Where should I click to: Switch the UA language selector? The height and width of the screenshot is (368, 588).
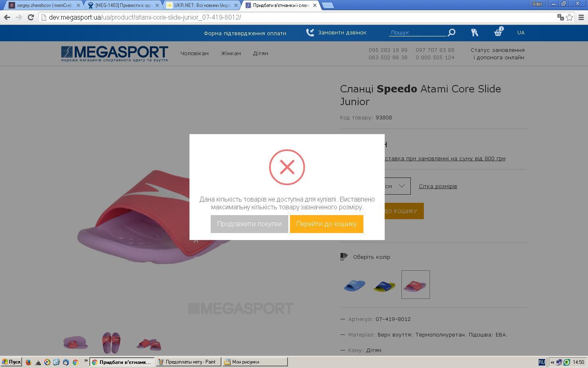point(521,33)
